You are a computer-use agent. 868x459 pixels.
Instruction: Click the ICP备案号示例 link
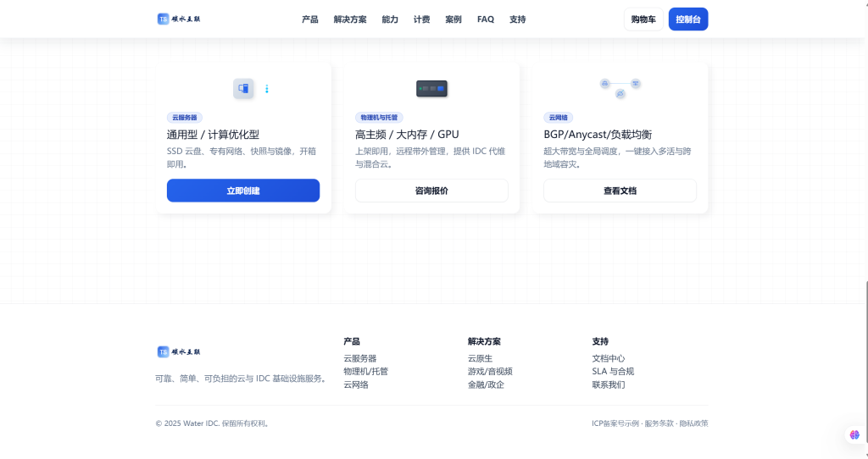[615, 423]
